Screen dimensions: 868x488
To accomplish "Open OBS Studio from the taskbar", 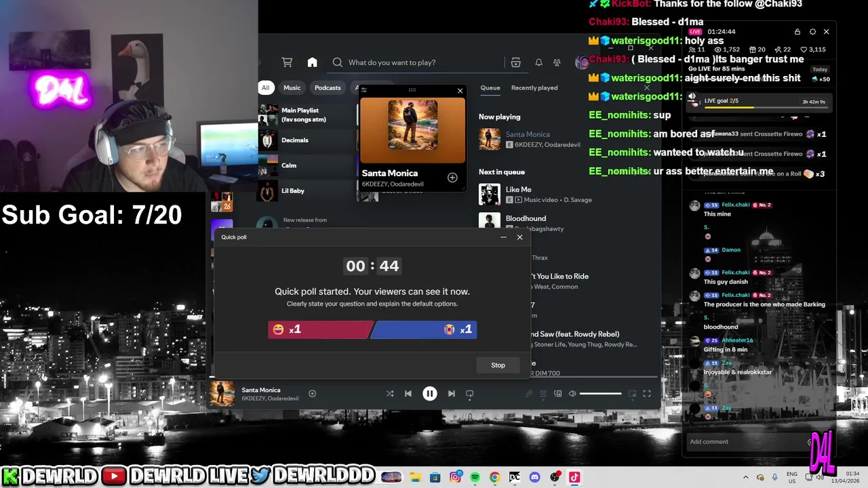I will coord(555,477).
